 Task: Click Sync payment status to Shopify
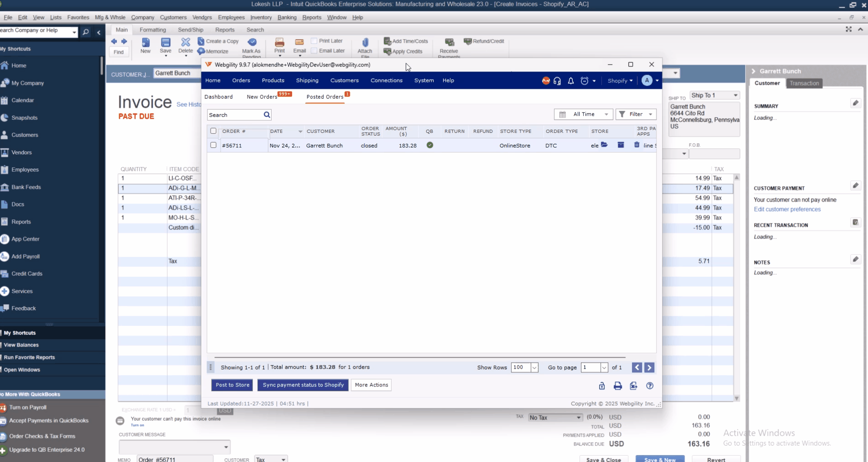[303, 385]
